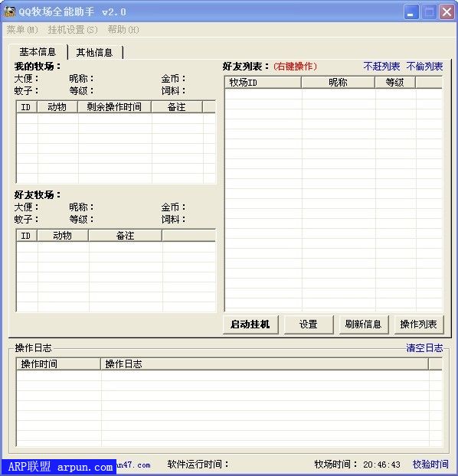
Task: Click 好友牧场 table 备注 column header
Action: (x=125, y=236)
